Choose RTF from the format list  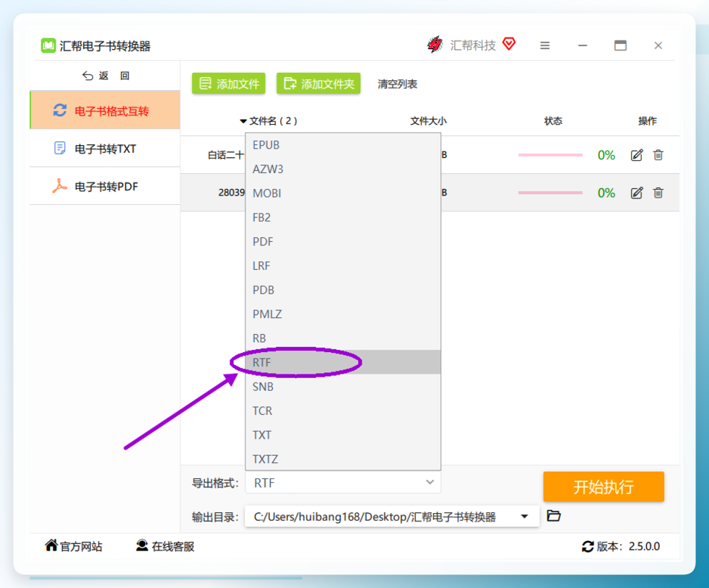click(343, 362)
